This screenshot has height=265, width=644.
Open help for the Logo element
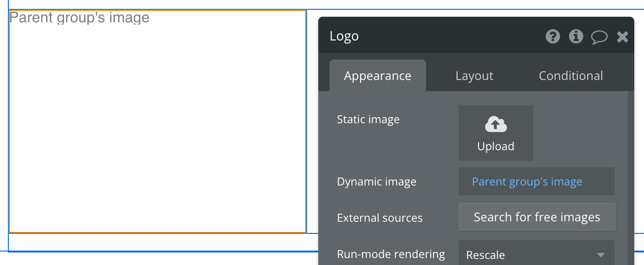tap(552, 36)
